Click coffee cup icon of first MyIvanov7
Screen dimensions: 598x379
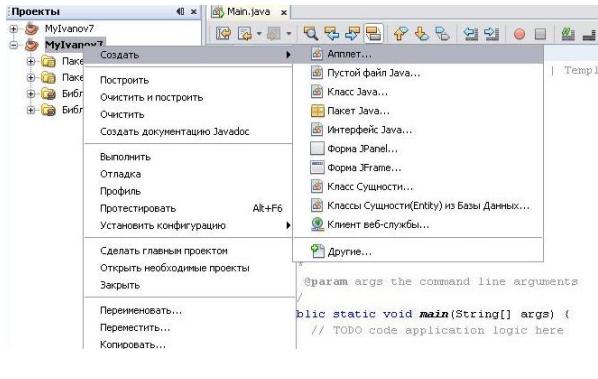tap(32, 29)
